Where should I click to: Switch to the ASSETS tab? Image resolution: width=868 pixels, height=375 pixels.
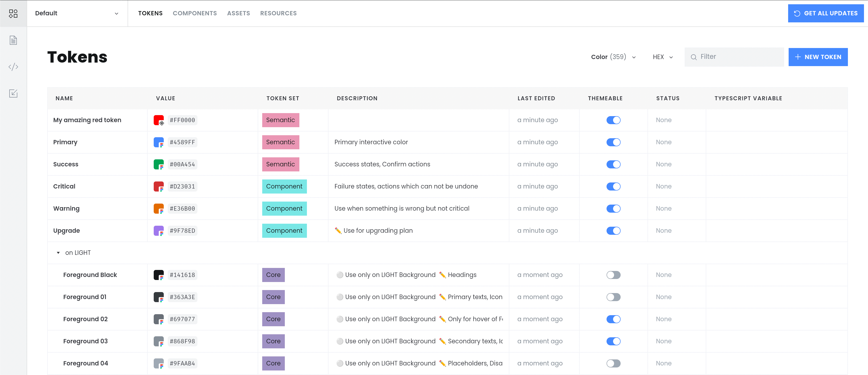pos(238,13)
